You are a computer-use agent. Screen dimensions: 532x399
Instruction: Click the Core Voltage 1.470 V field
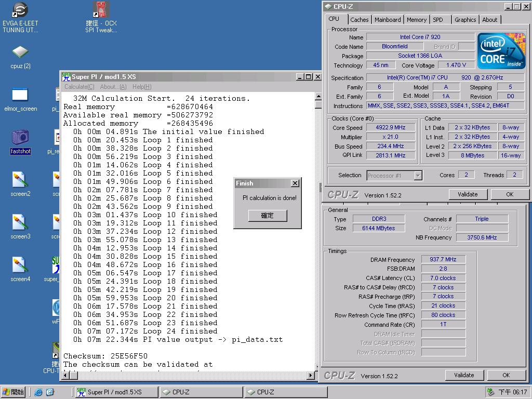[x=456, y=65]
